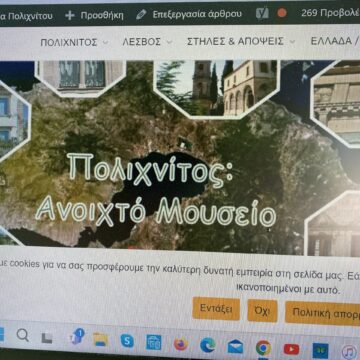This screenshot has width=360, height=360.
Task: Accept cookies with the Εντάξει button
Action: click(216, 309)
